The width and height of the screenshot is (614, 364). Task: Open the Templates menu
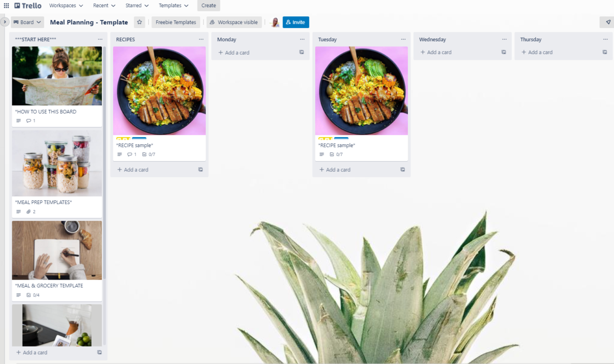click(x=173, y=6)
